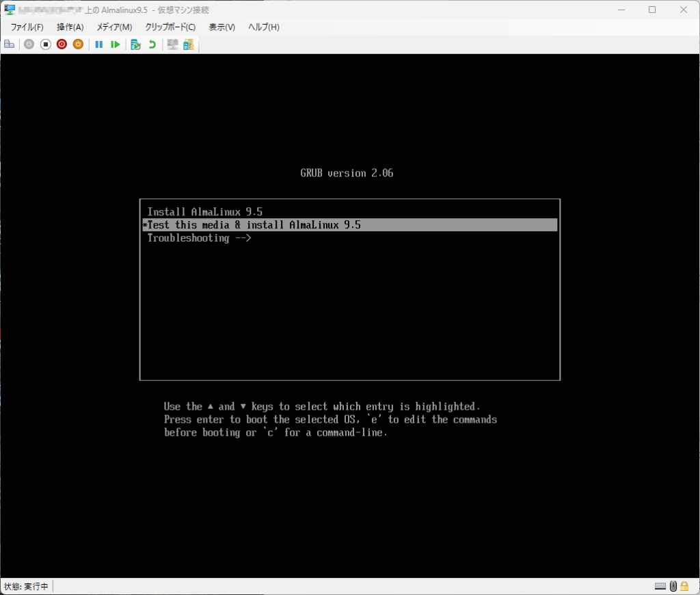Reset the VM with the green play icon
Screen dimensions: 700x595
click(x=116, y=44)
